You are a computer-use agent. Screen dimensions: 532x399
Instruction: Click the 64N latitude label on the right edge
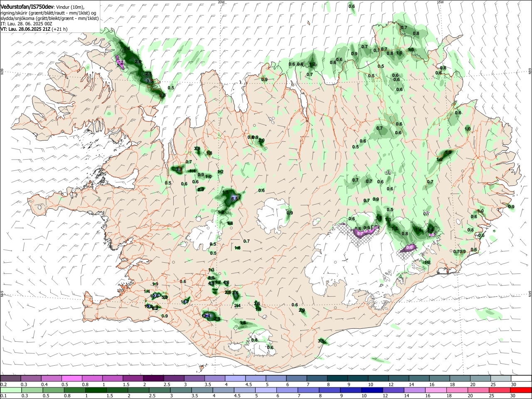pyautogui.click(x=530, y=293)
